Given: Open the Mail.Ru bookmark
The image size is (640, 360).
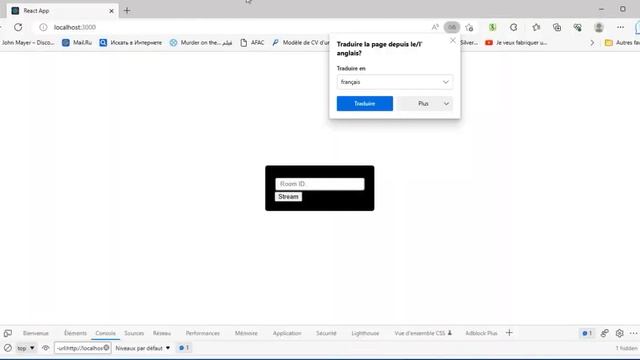Looking at the screenshot, I should pyautogui.click(x=77, y=42).
